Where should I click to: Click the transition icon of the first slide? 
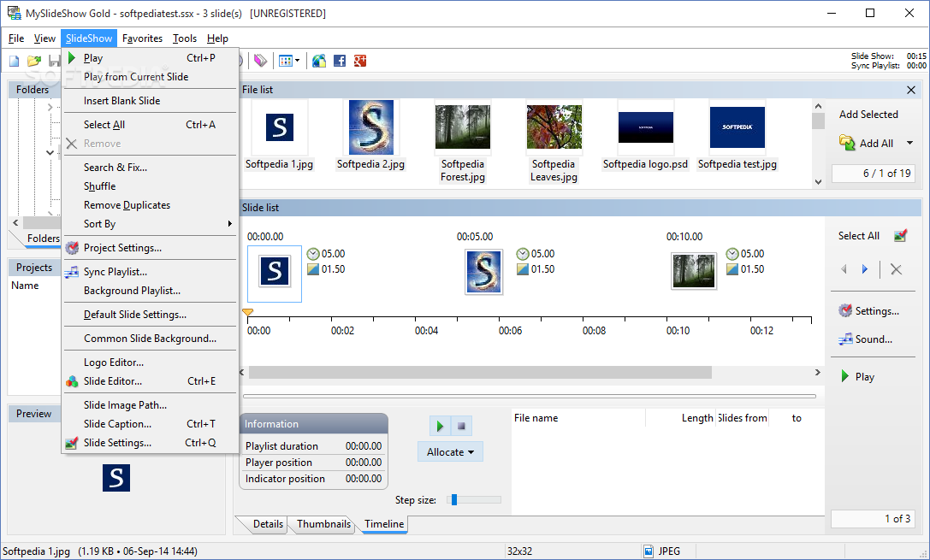(313, 269)
